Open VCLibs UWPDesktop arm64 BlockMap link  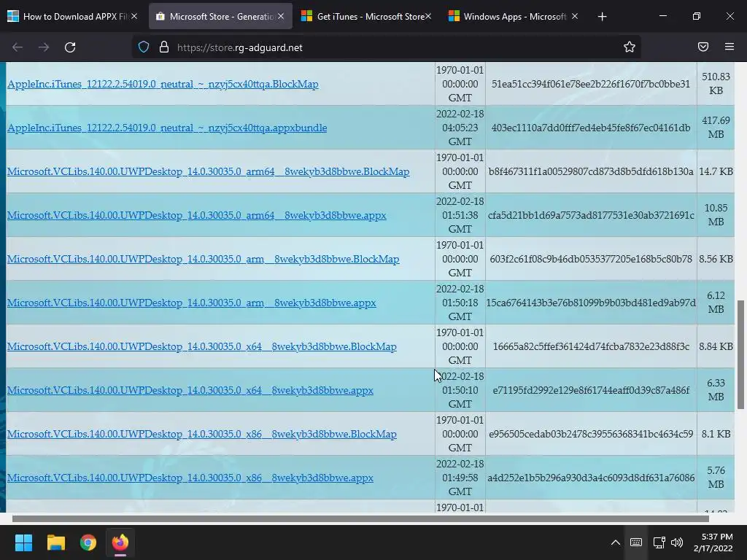click(x=208, y=172)
